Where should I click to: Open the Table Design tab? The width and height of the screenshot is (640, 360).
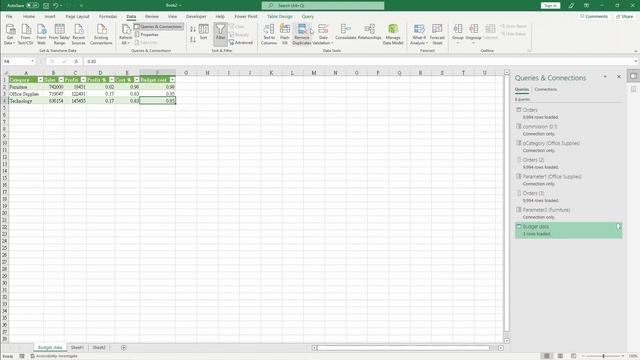click(280, 16)
